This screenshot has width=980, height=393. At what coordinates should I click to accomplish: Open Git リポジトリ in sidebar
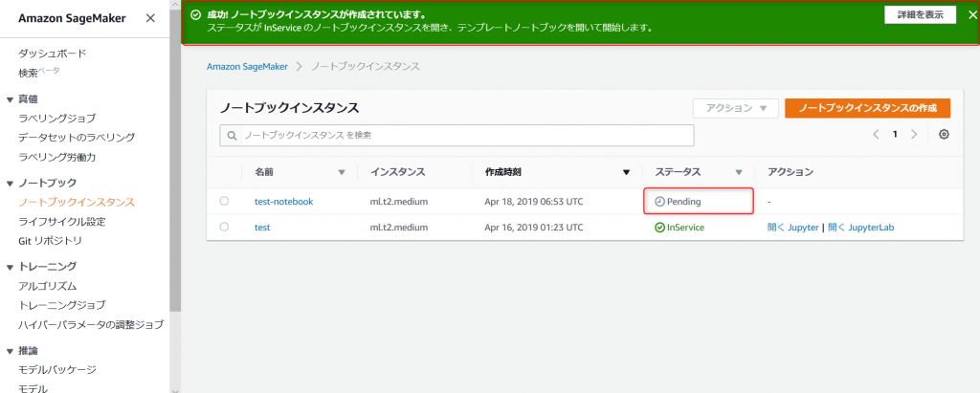click(50, 241)
